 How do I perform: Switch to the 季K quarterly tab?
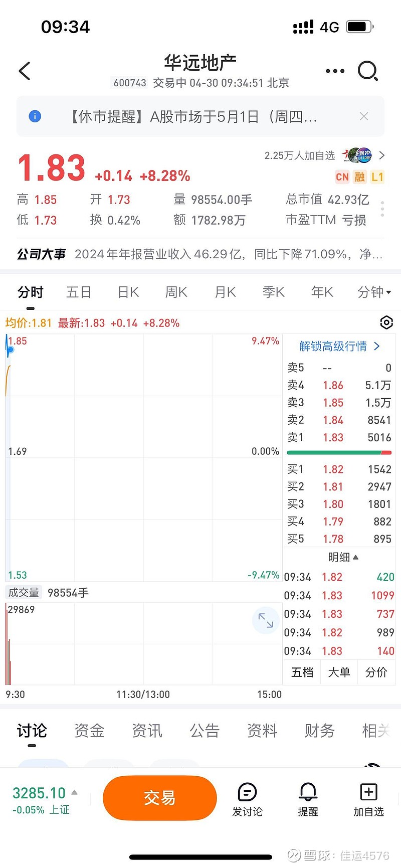click(x=274, y=292)
